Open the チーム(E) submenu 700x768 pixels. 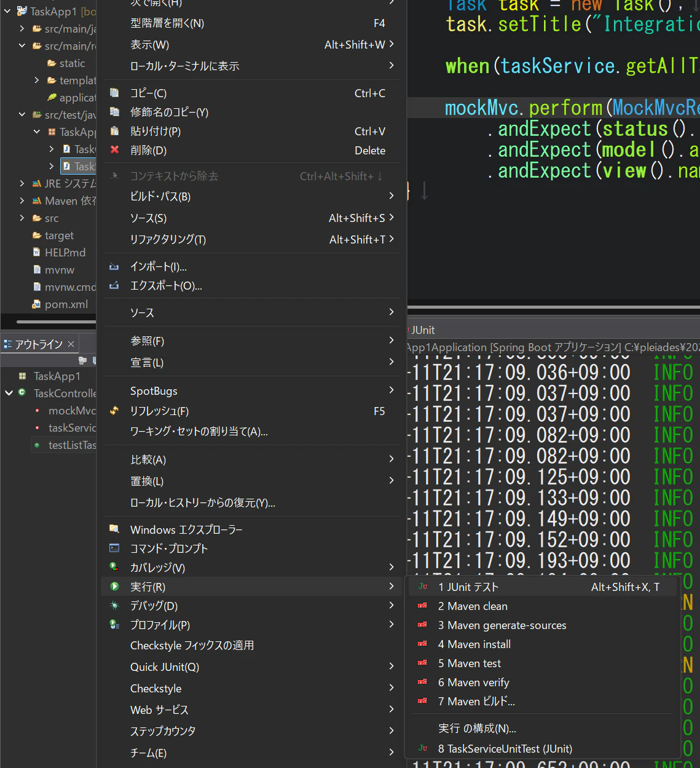[x=252, y=753]
